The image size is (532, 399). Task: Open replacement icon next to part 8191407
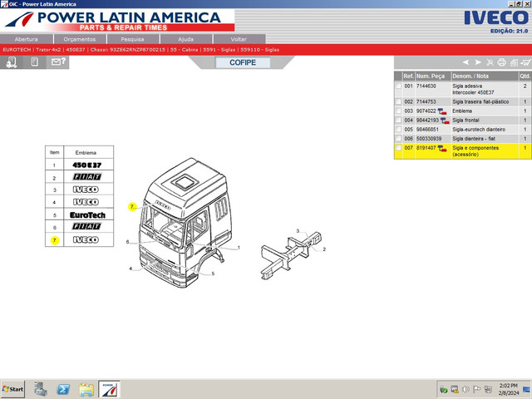(x=441, y=148)
